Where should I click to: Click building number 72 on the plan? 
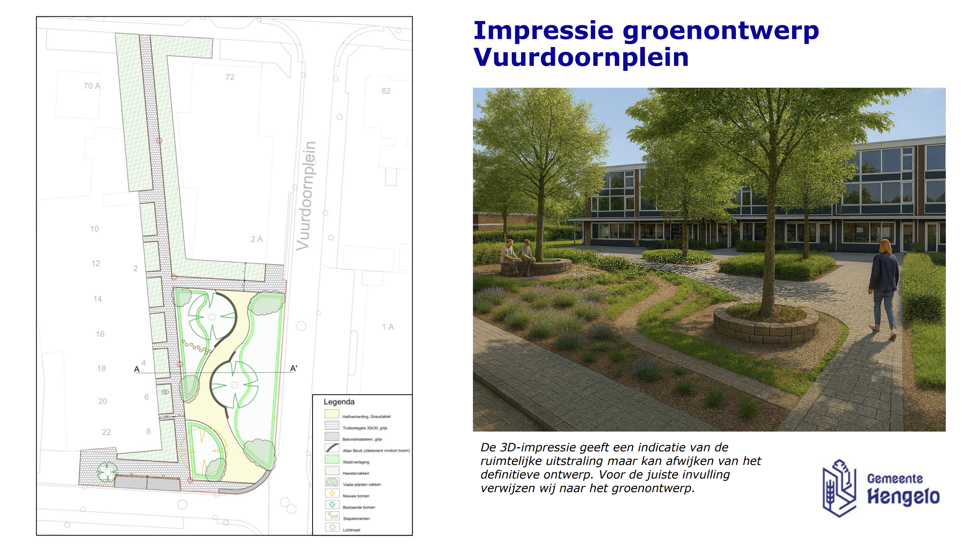point(230,77)
